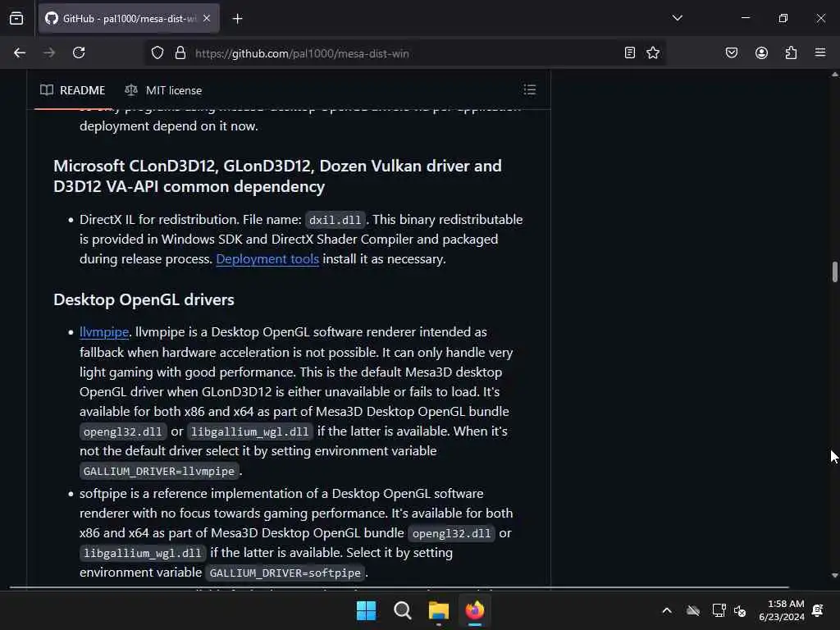The image size is (840, 630).
Task: Open network status tray icon
Action: 719,610
